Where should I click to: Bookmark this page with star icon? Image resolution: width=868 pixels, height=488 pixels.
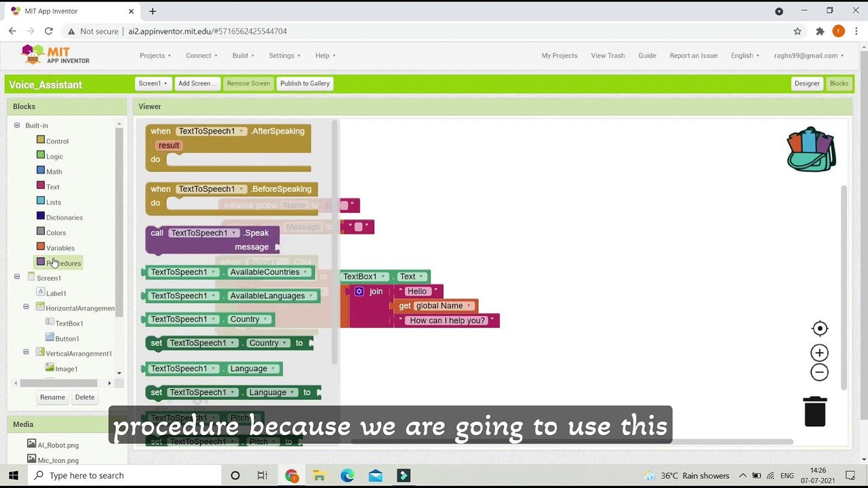(797, 31)
